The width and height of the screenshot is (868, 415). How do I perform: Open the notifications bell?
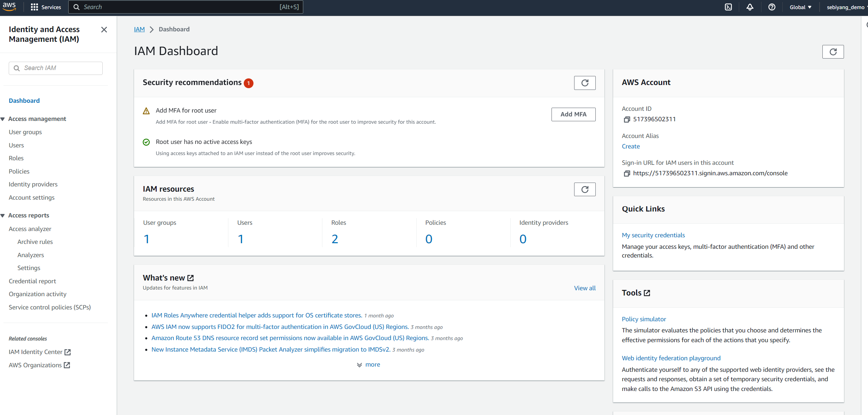point(750,7)
